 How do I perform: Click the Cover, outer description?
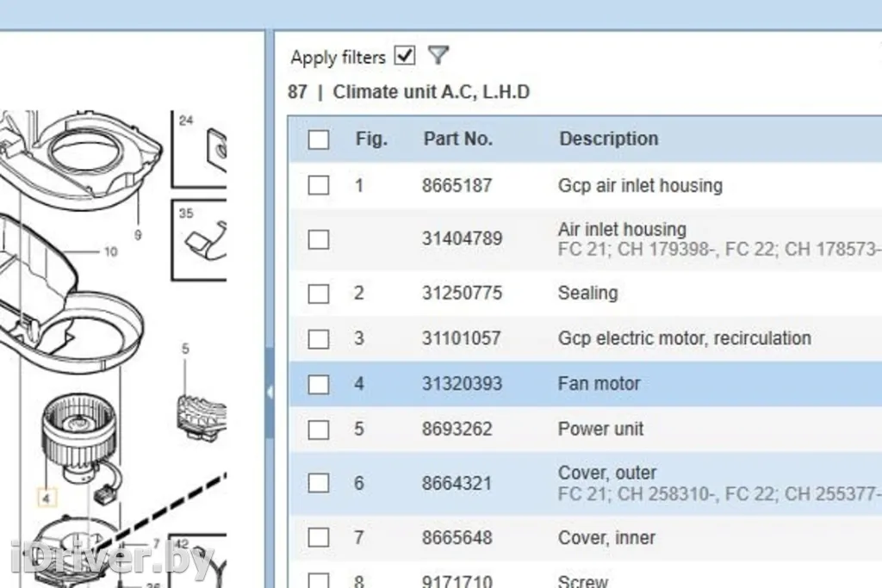pos(606,473)
